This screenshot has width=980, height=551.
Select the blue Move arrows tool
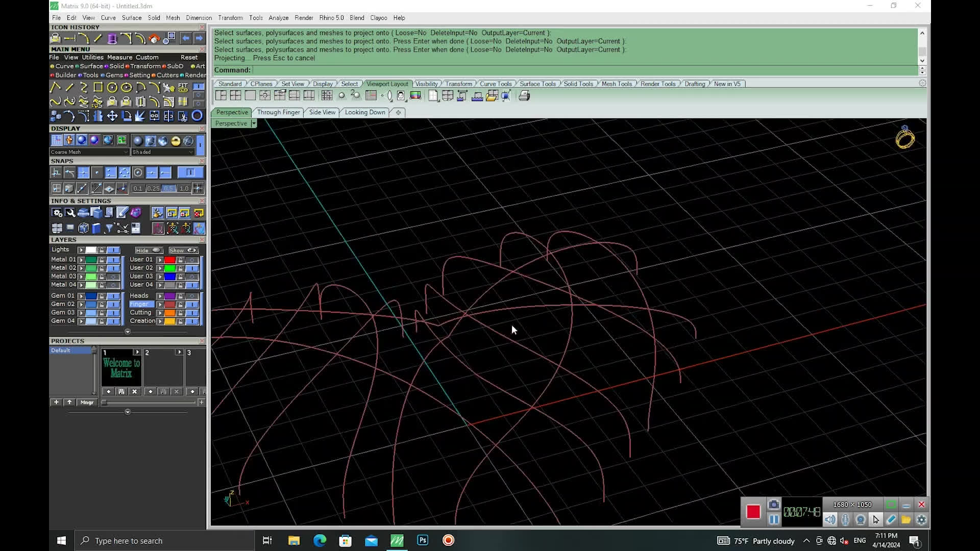pyautogui.click(x=112, y=116)
